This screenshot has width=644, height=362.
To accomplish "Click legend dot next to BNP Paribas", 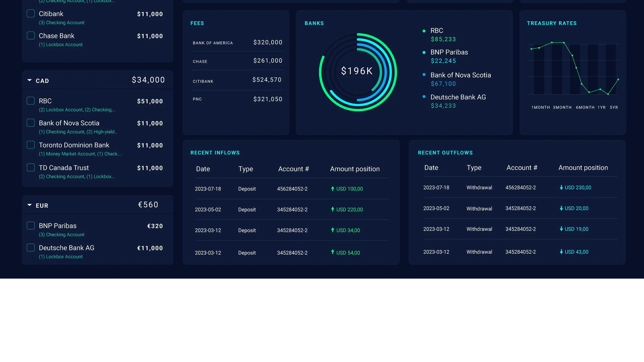I will coord(424,53).
